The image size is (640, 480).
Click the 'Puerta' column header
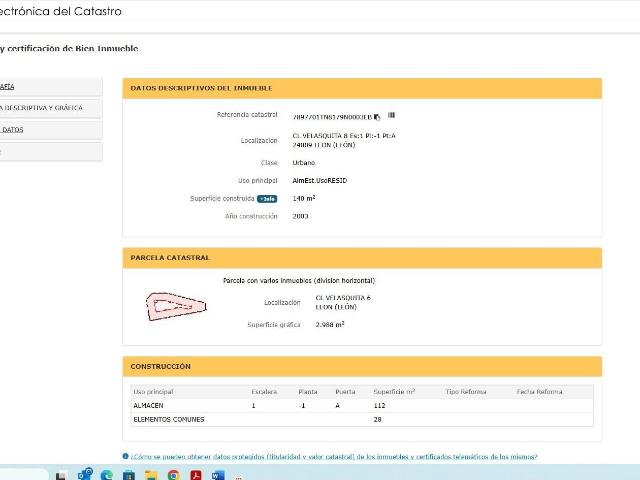coord(345,392)
